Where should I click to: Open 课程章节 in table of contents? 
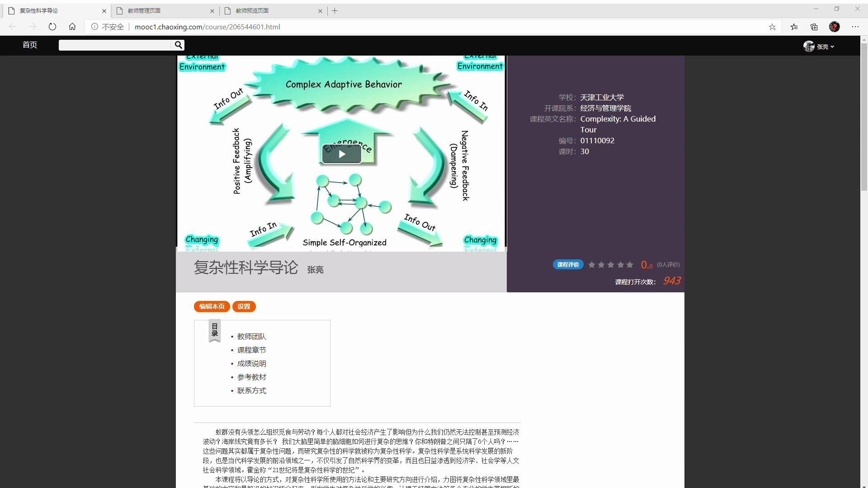click(252, 350)
